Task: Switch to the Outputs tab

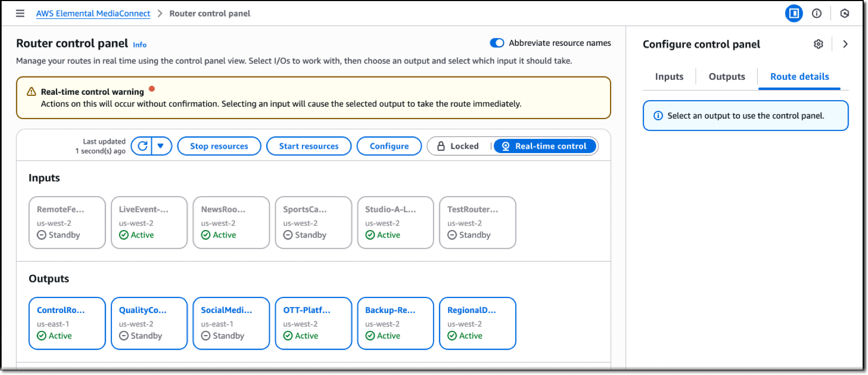Action: tap(726, 77)
